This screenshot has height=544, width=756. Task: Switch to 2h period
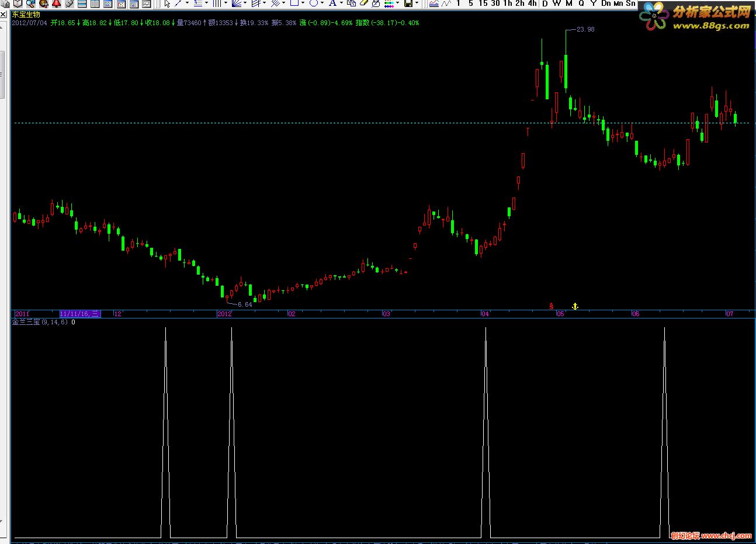pos(520,3)
